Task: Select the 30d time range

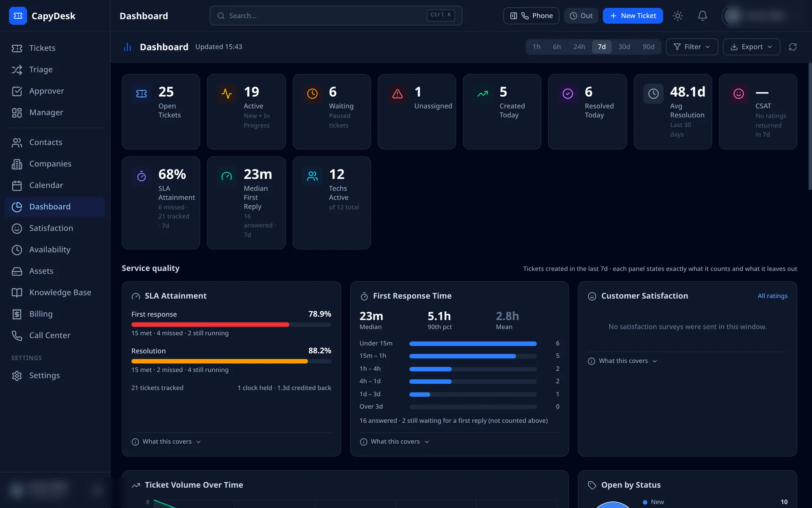Action: click(624, 47)
